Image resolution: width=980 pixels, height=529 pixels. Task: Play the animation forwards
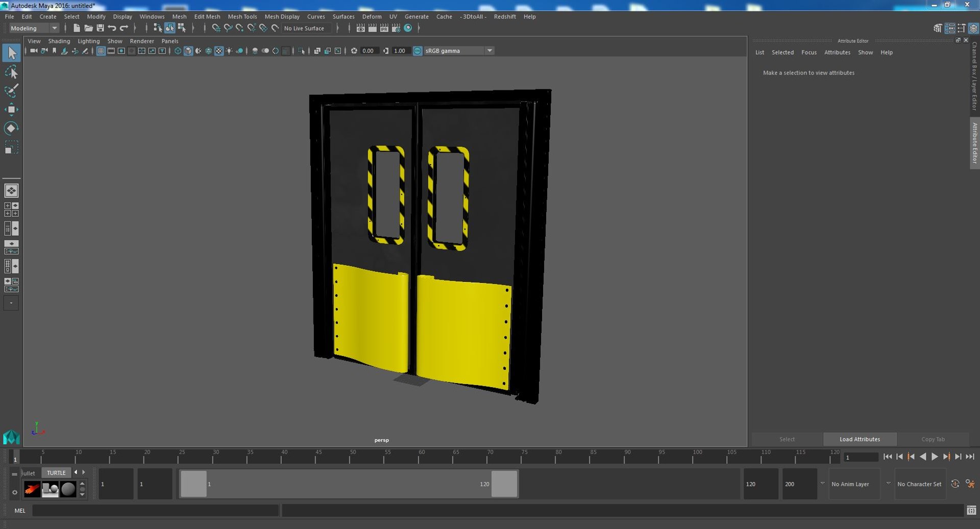pos(935,457)
